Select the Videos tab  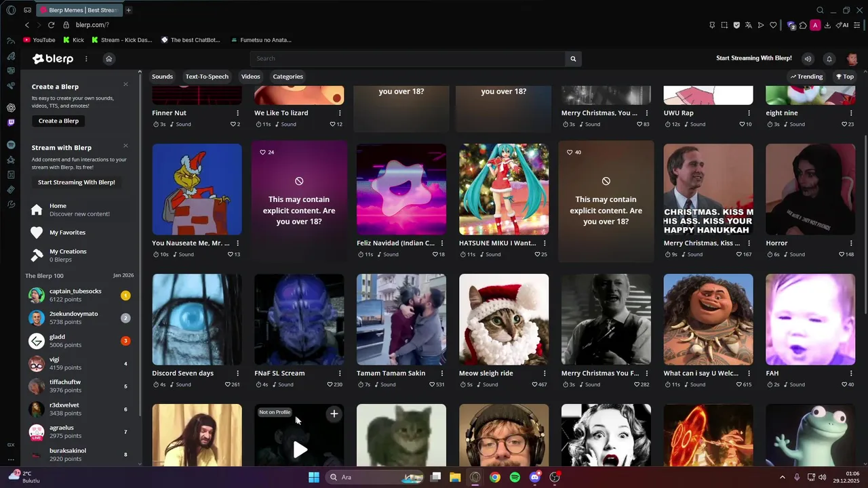tap(251, 77)
